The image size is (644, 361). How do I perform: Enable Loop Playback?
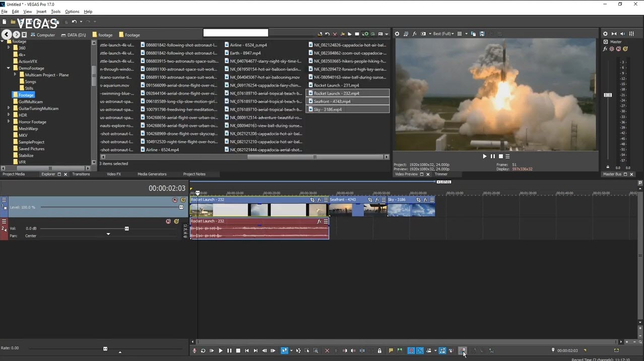[x=203, y=350]
